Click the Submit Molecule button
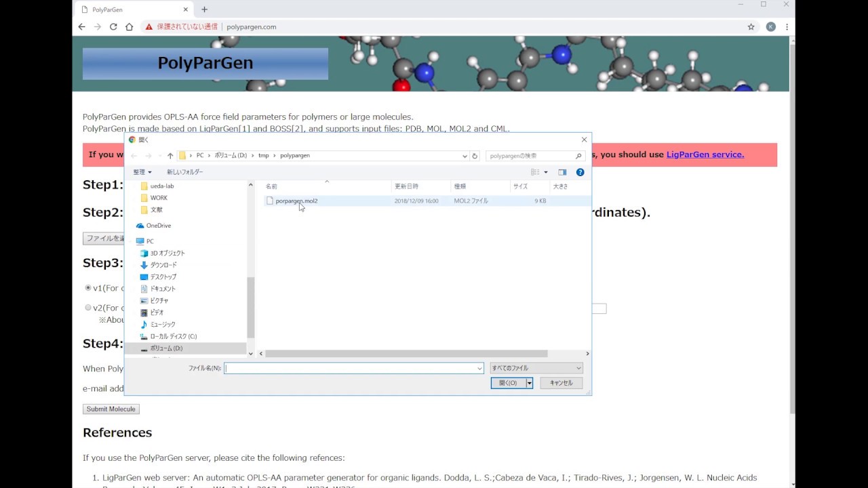 111,409
